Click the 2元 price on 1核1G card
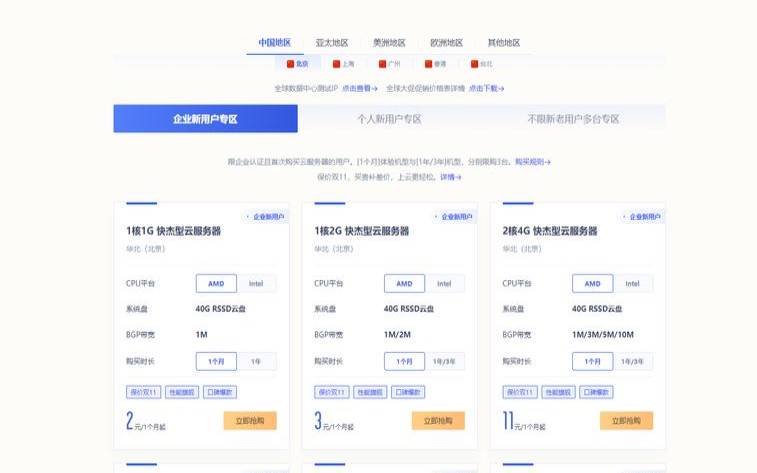 (146, 421)
